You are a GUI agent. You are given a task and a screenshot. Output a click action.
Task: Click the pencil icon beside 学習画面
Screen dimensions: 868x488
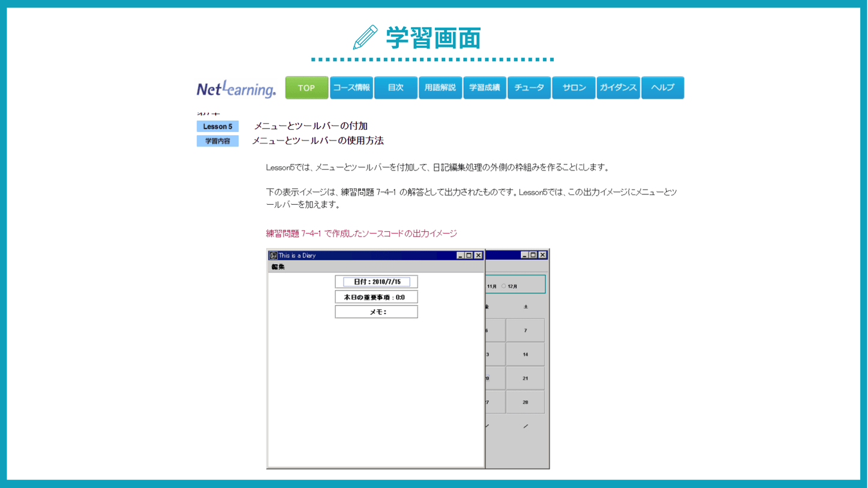pos(365,38)
